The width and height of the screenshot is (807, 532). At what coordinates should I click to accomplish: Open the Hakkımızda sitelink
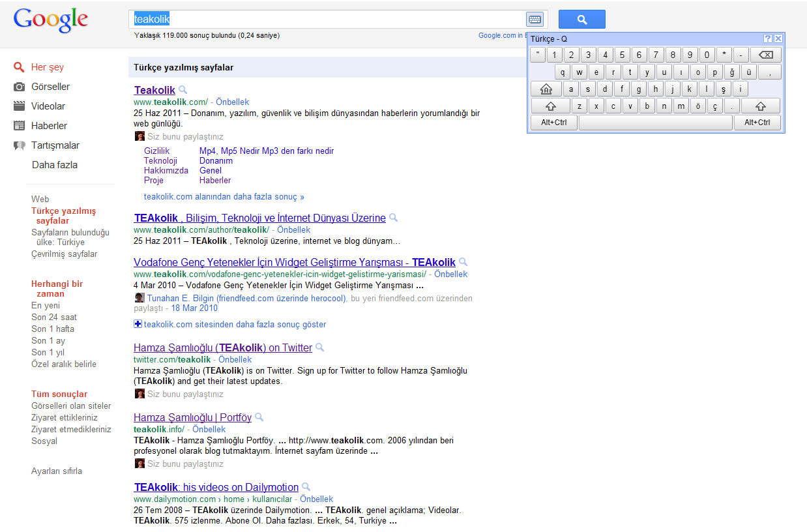pos(166,170)
